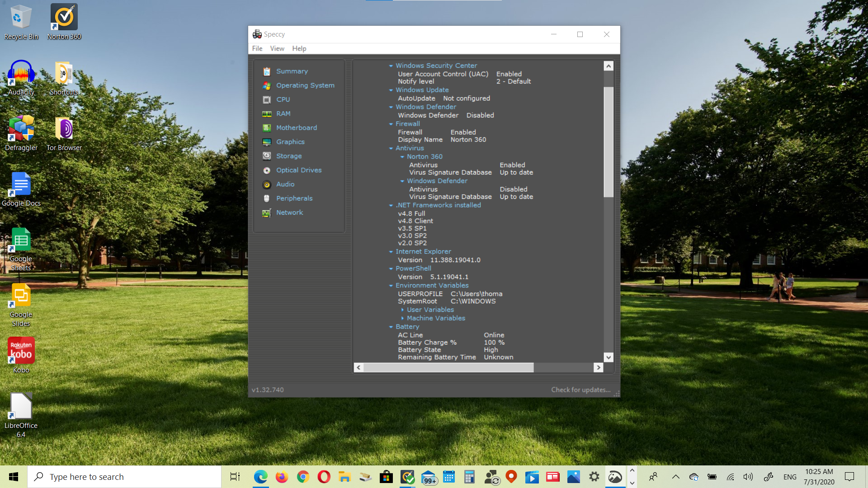The width and height of the screenshot is (868, 488).
Task: Click the vertical scrollbar up arrow
Action: (609, 66)
